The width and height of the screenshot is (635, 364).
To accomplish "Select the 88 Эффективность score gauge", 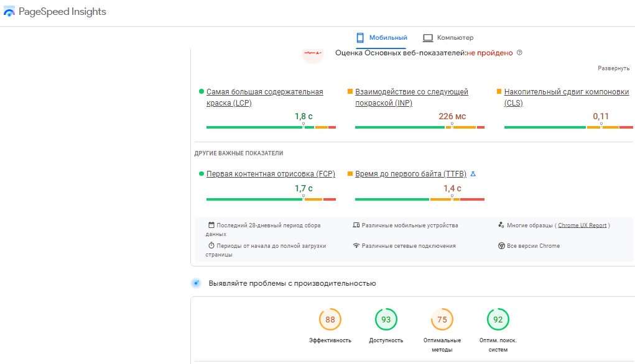I will tap(330, 319).
